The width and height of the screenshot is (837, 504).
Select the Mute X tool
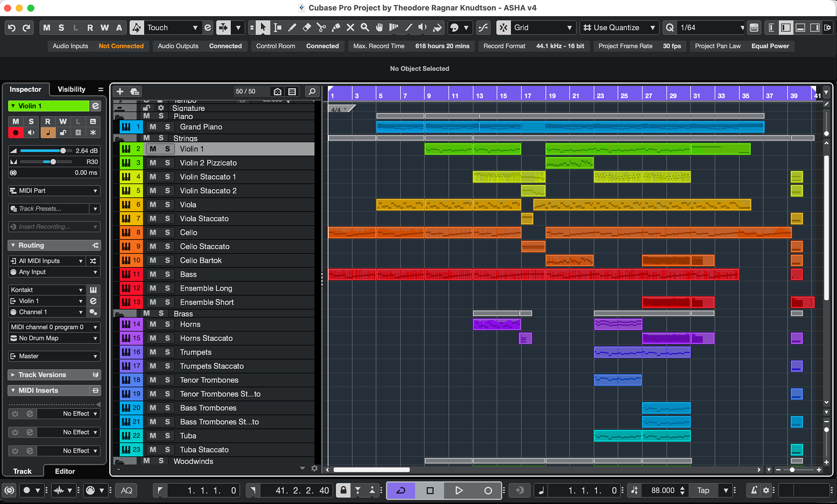(350, 28)
